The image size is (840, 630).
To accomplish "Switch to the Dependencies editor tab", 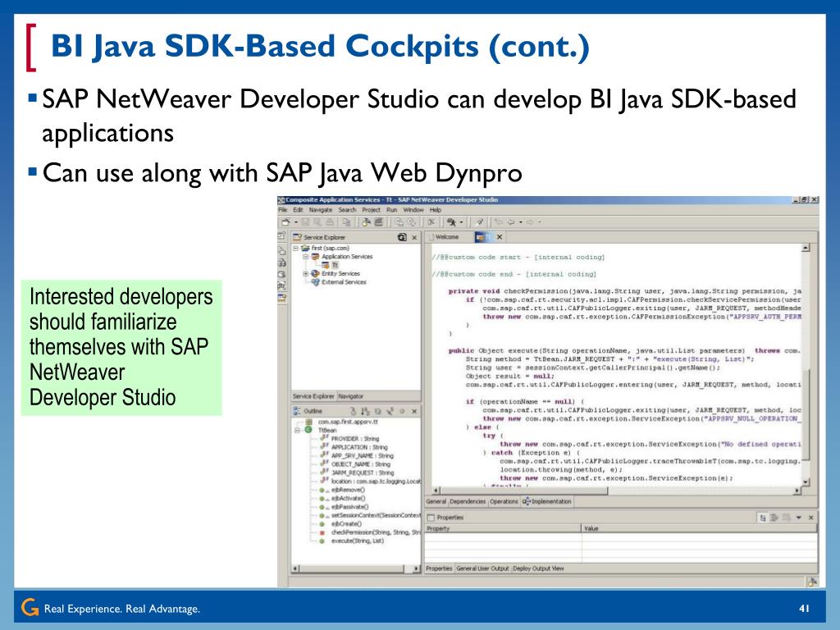I will click(x=467, y=502).
